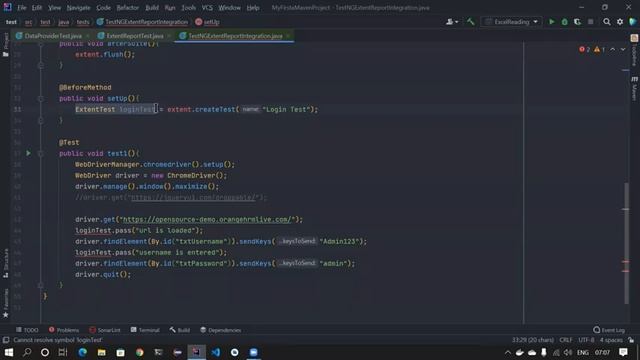Click 'java' breadcrumb folder

point(63,22)
